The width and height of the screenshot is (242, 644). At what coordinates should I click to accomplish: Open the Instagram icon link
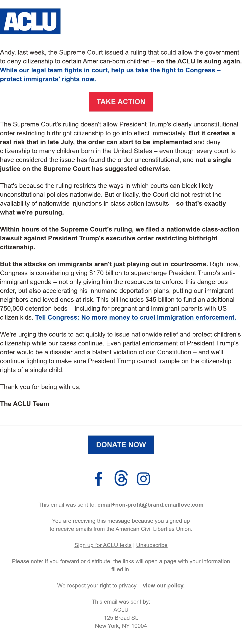pos(143,479)
